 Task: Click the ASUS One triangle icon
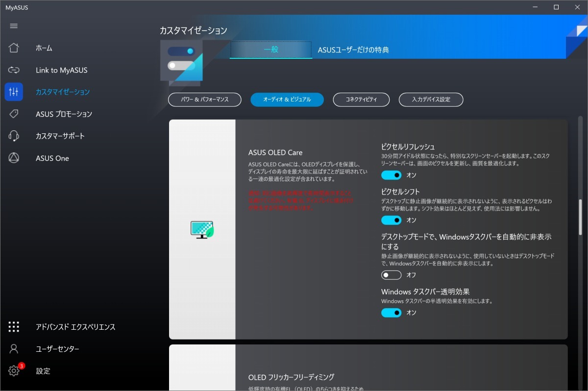[14, 158]
